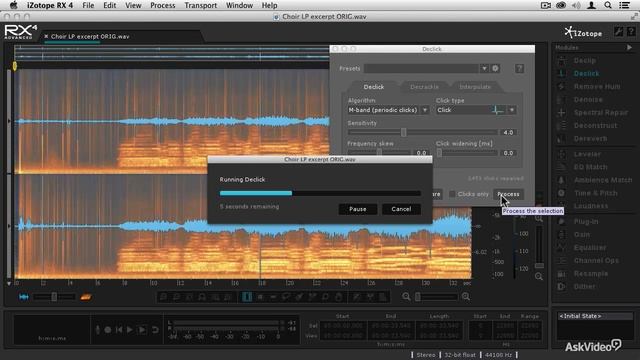Screen dimensions: 640x360
Task: Click the rewind to start button
Action: (119, 330)
